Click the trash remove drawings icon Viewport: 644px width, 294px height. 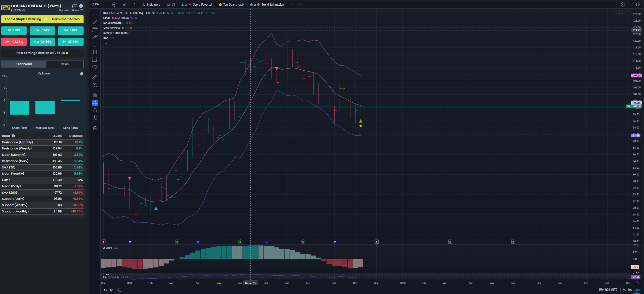[95, 128]
